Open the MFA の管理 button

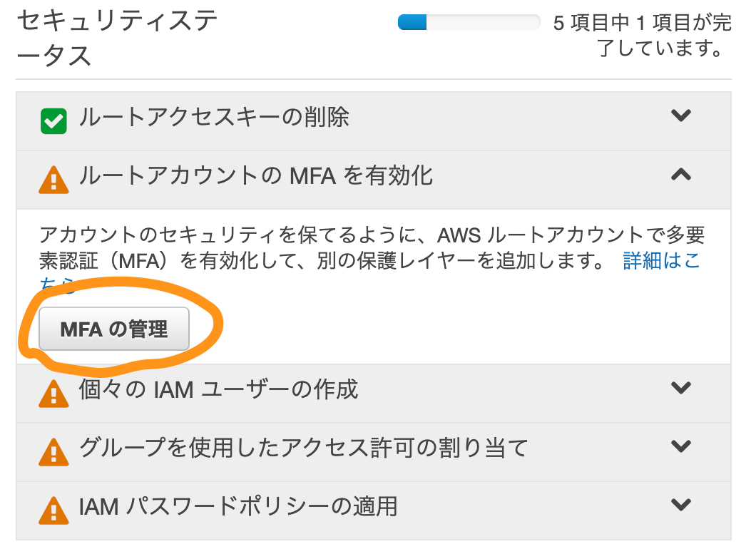point(114,329)
